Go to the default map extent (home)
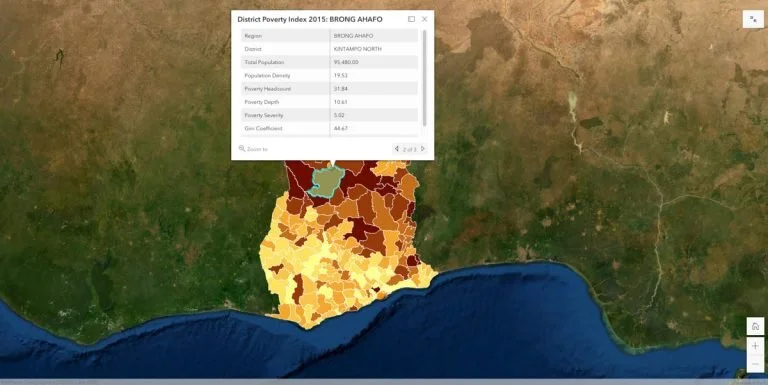Viewport: 768px width, 385px height. pyautogui.click(x=755, y=326)
